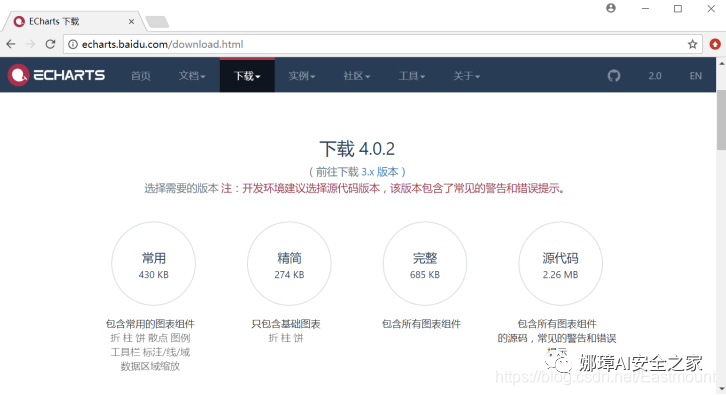Open the Chrome user profile icon

pos(611,8)
